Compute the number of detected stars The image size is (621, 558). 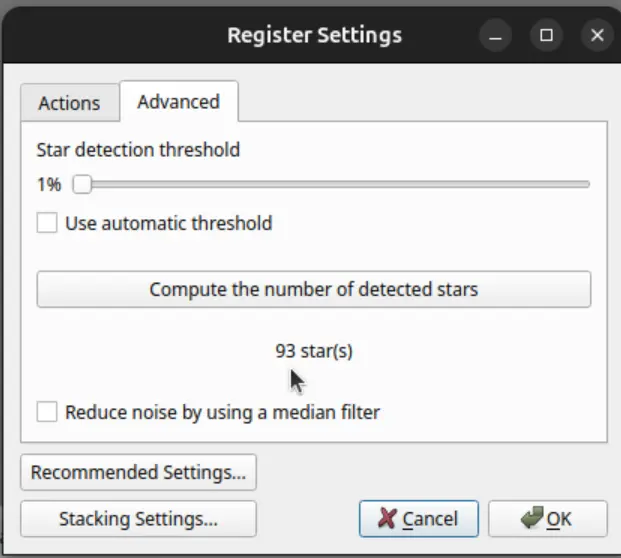pos(314,290)
